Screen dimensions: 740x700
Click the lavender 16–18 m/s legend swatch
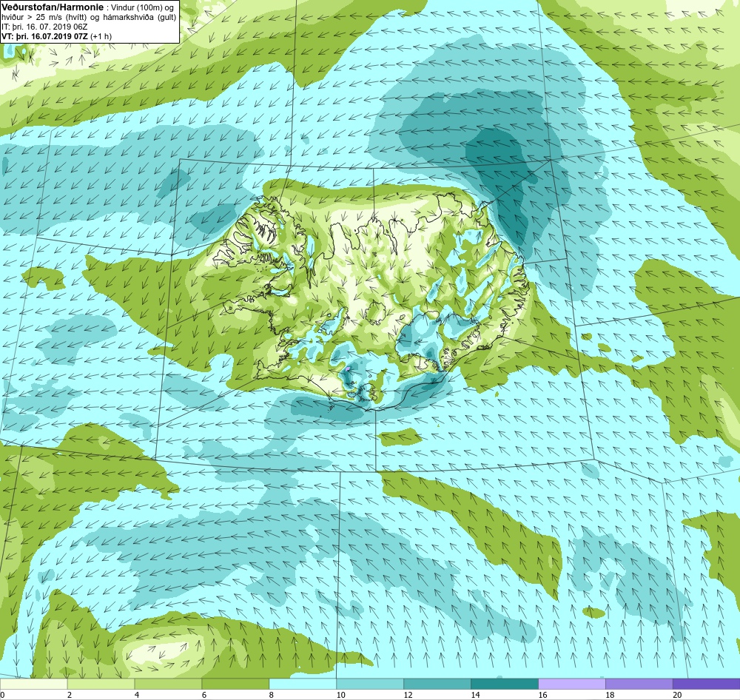tap(572, 684)
